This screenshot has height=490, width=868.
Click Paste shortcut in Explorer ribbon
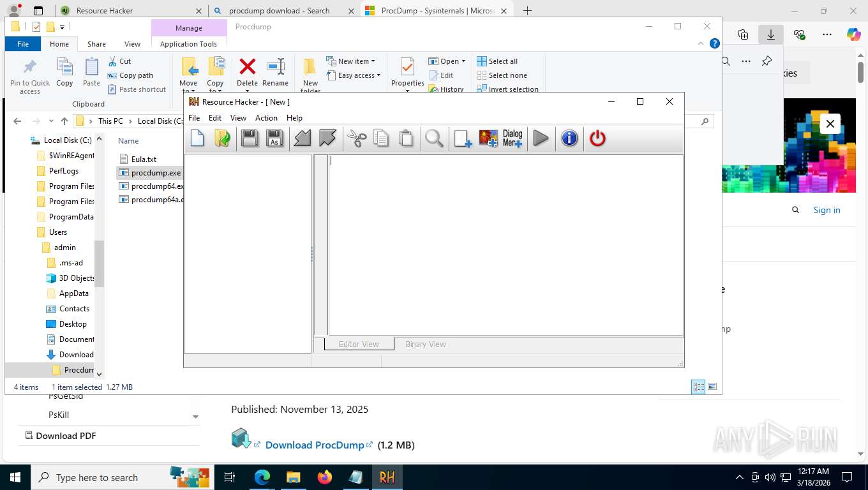coord(137,89)
